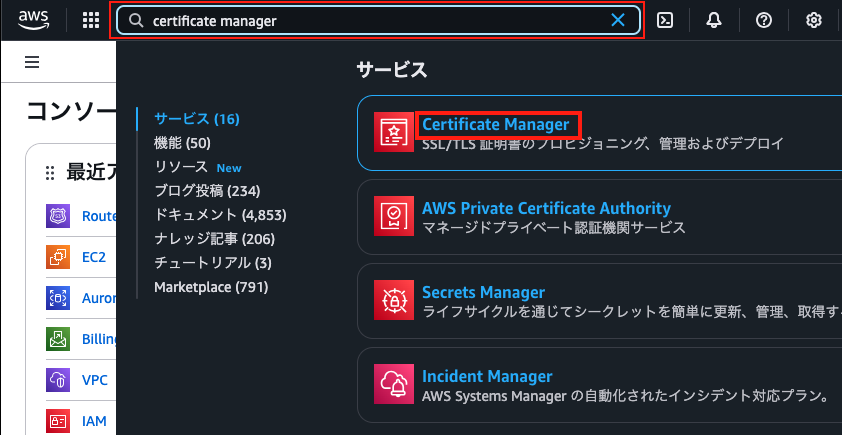Viewport: 842px width, 435px height.
Task: Open the Certificate Manager link
Action: [496, 125]
